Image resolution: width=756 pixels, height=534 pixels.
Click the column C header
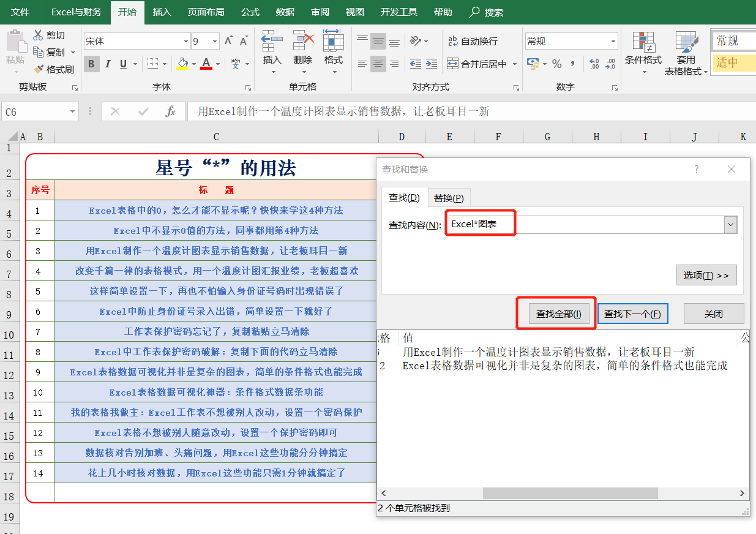(216, 137)
